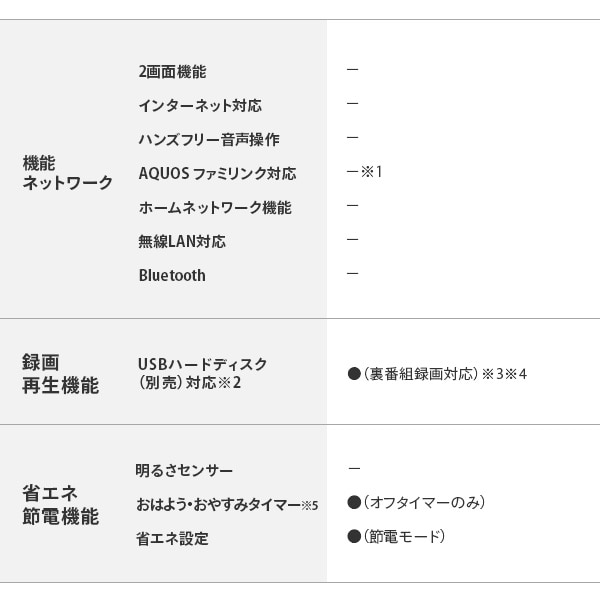Click the 省エネ節電機能 category heading

coord(60,505)
